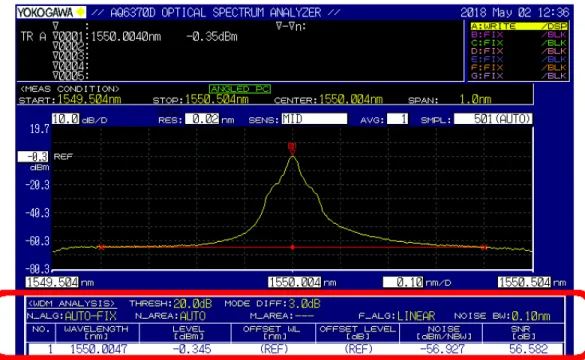The width and height of the screenshot is (585, 360).
Task: Click the SMPL 501(AUTO) field
Action: pyautogui.click(x=493, y=119)
